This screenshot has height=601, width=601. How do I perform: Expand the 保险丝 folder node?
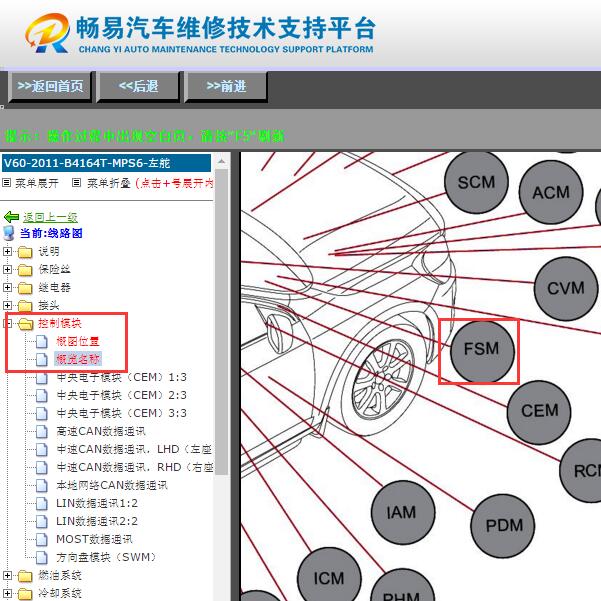tap(7, 269)
